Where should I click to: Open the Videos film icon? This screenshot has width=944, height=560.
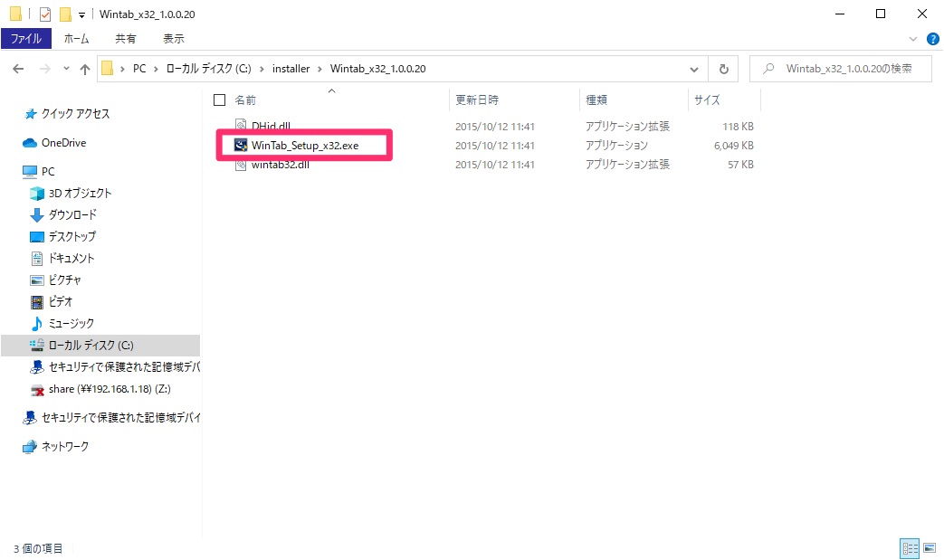point(37,301)
